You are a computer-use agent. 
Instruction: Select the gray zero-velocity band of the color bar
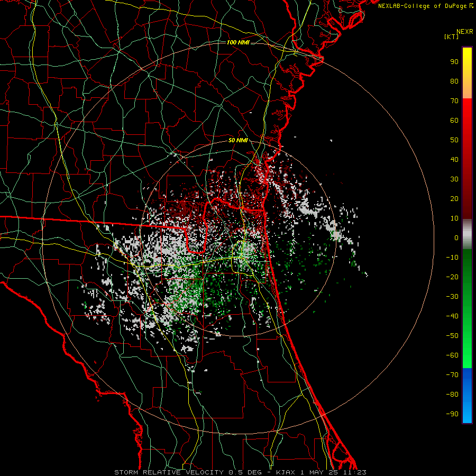[467, 234]
